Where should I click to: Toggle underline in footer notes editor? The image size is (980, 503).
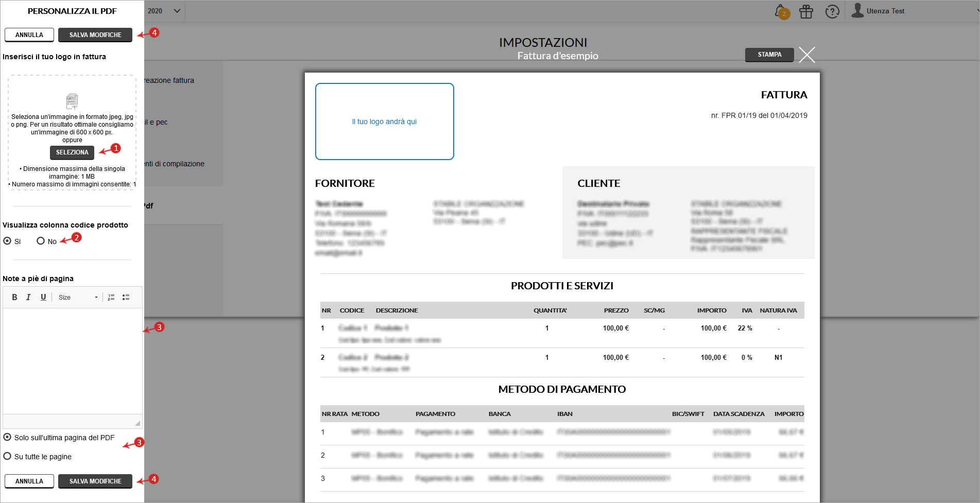point(43,297)
